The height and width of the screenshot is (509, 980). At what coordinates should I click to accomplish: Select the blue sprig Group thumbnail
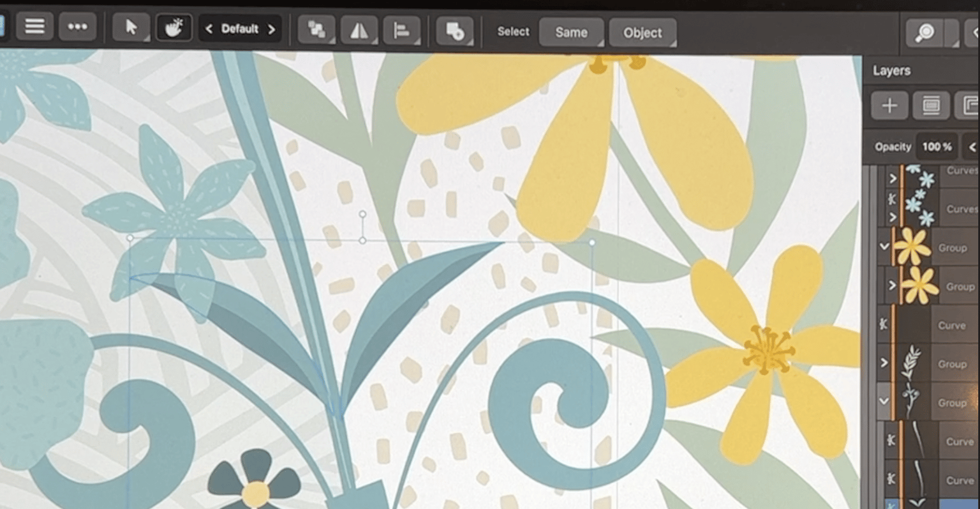point(912,402)
